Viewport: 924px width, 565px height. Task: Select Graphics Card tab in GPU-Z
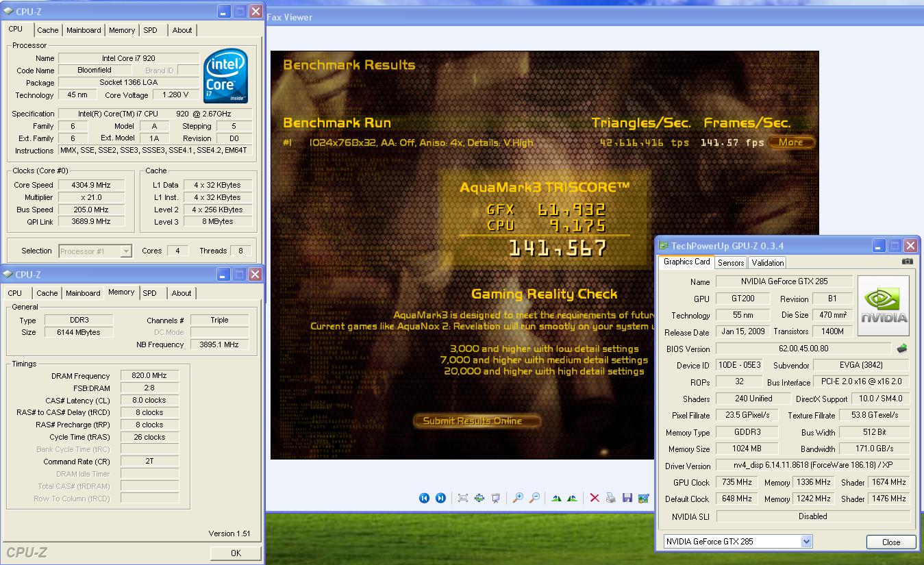[x=687, y=262]
